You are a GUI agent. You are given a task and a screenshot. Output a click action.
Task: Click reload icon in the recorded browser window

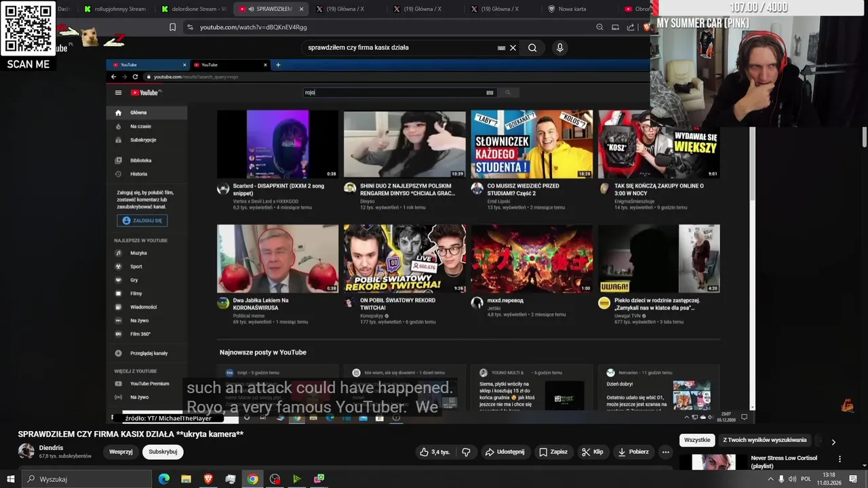(x=135, y=77)
